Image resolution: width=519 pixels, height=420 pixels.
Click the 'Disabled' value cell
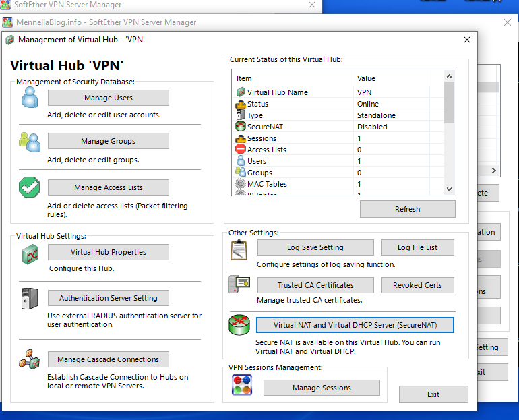click(372, 127)
